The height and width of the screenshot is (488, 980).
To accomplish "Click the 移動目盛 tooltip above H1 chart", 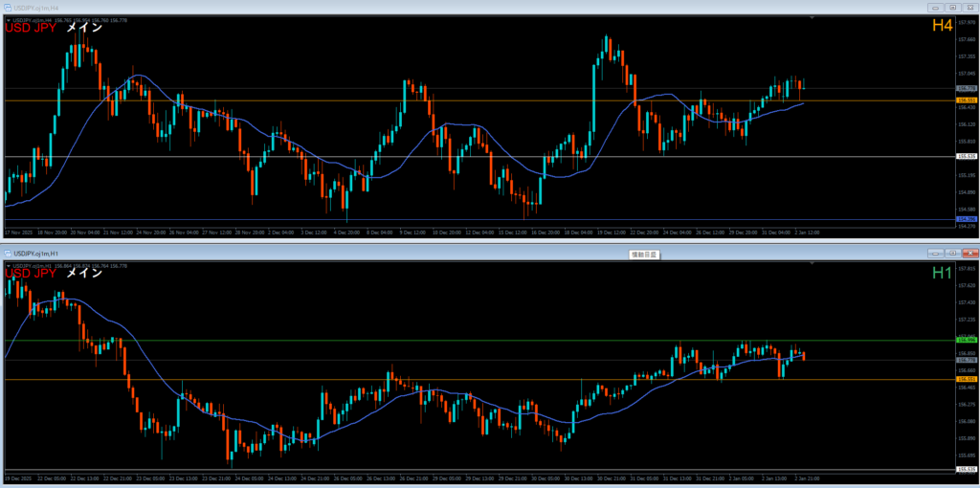I will (x=643, y=255).
